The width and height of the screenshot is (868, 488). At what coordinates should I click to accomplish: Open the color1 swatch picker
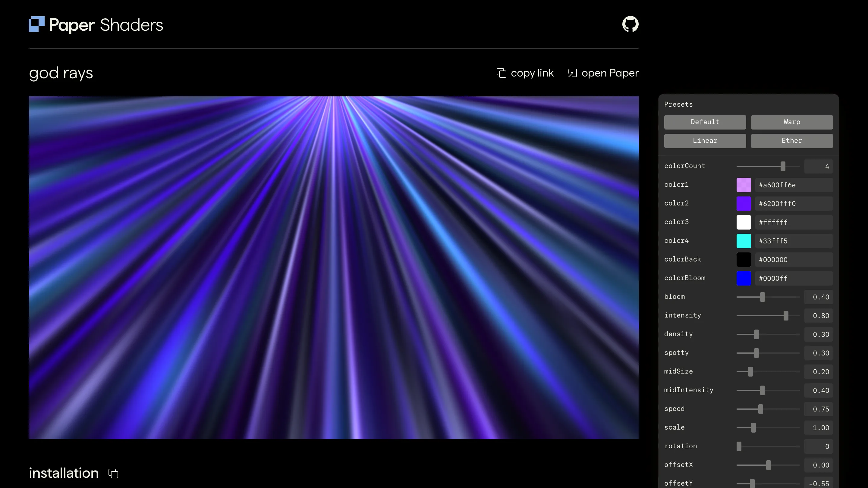pos(744,185)
